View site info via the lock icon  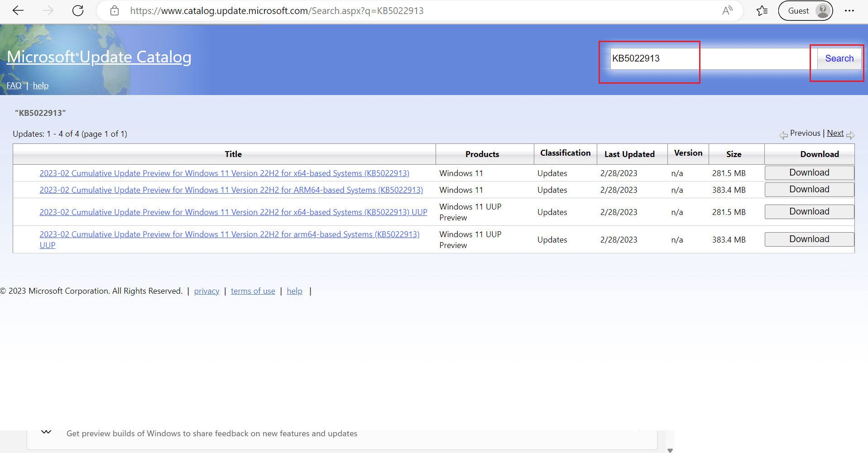pos(115,10)
